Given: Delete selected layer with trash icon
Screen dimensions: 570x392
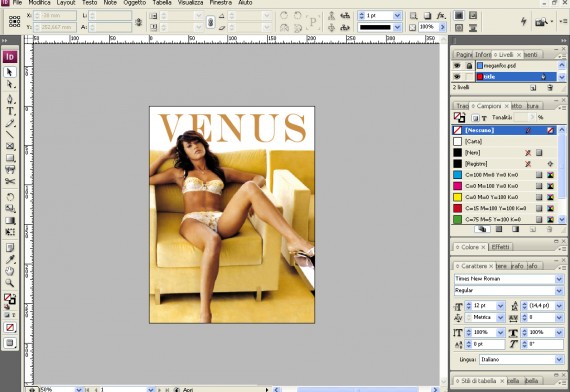Looking at the screenshot, I should (x=550, y=88).
